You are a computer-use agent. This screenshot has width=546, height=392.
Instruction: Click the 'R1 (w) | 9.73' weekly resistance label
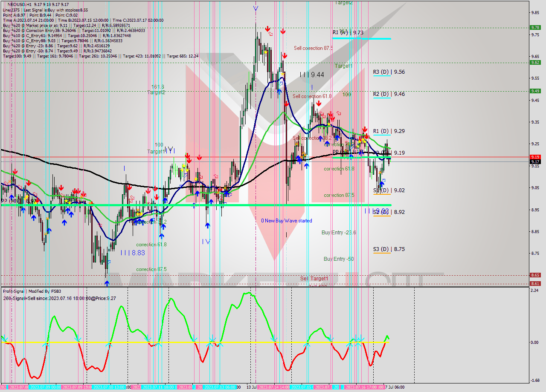click(x=348, y=32)
